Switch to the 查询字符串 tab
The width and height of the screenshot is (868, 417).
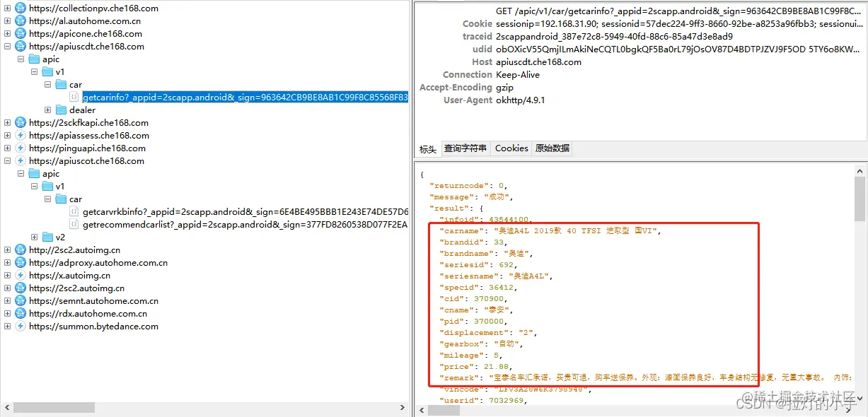pyautogui.click(x=465, y=148)
